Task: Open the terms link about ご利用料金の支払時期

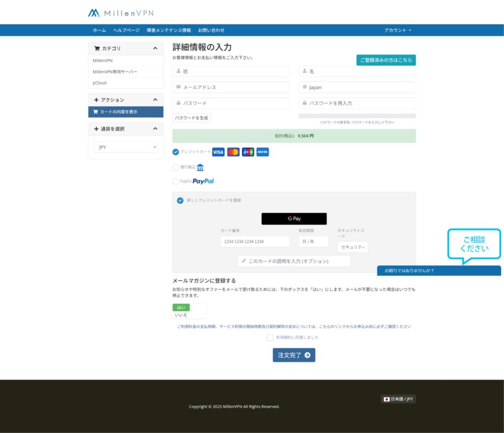Action: pos(294,327)
